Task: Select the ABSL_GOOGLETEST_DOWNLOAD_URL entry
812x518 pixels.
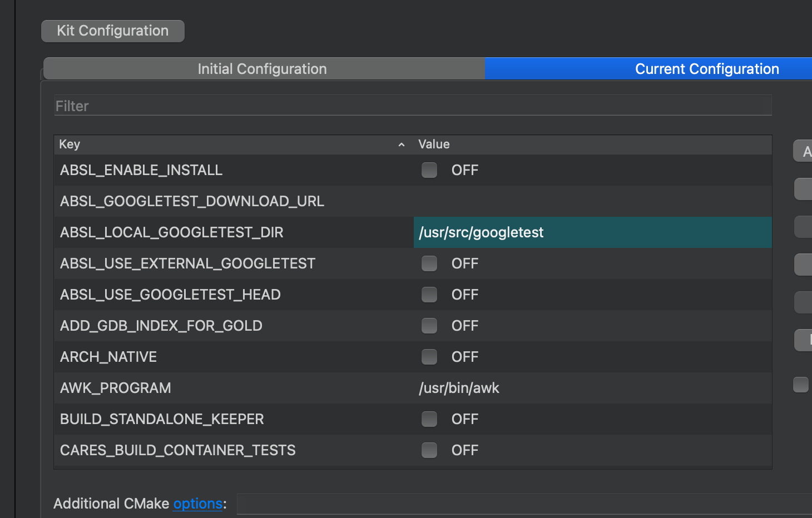Action: (192, 201)
